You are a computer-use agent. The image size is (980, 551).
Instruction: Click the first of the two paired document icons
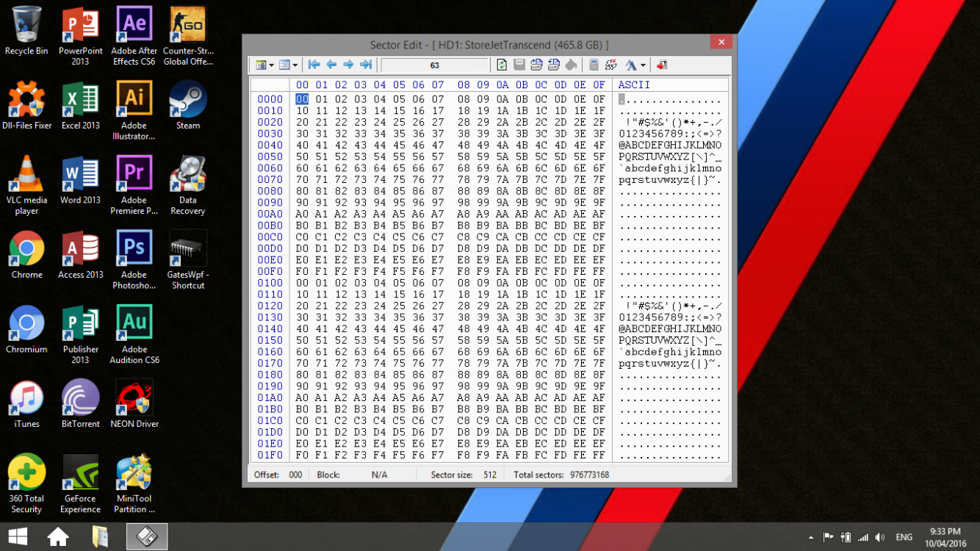tap(536, 65)
